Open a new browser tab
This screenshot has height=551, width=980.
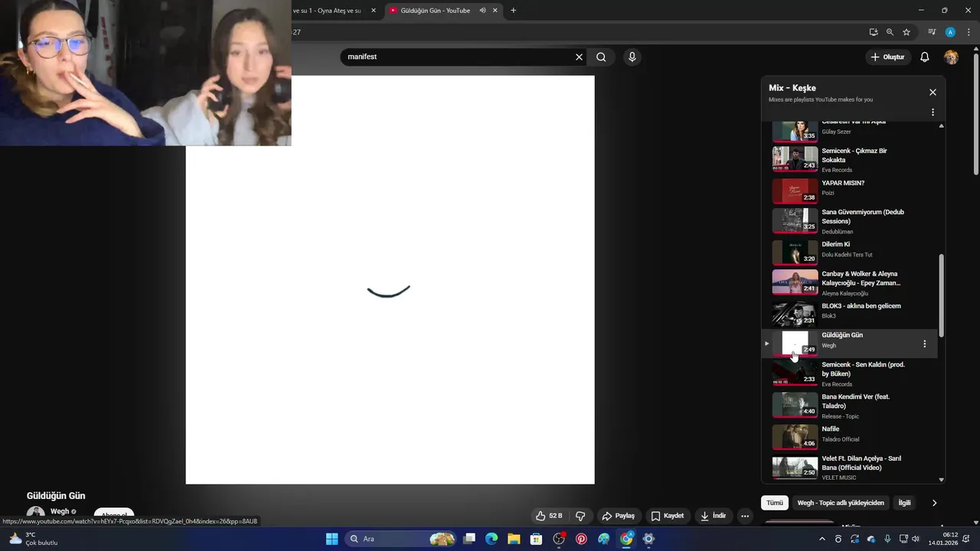coord(513,11)
